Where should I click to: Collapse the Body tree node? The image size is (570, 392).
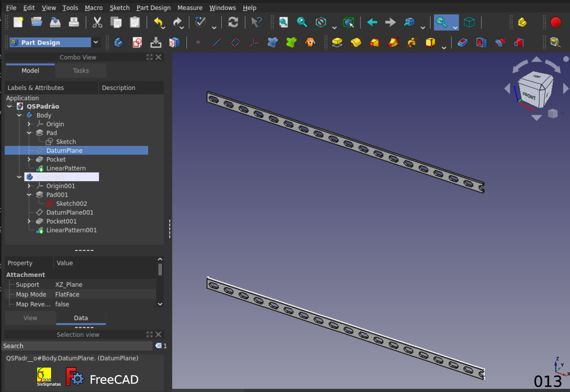[19, 115]
